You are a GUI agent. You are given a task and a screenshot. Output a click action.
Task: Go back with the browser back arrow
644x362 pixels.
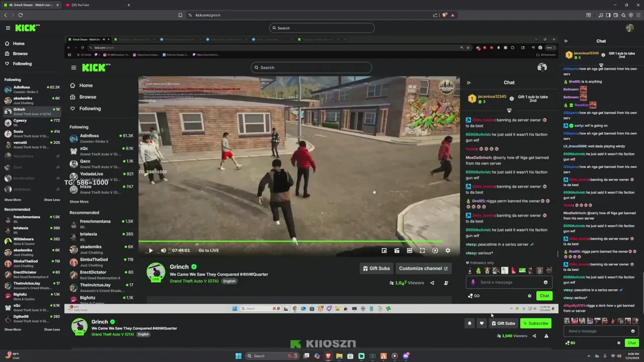[x=6, y=15]
